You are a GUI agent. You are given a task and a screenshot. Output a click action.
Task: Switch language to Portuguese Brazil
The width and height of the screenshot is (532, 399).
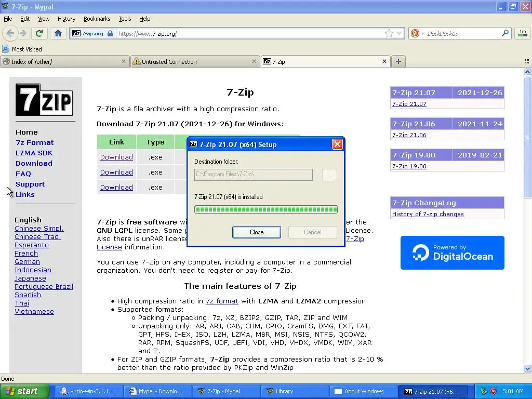tap(44, 287)
